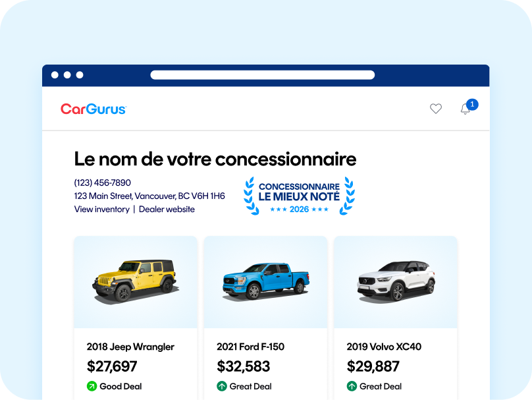Open the View inventory link

102,209
